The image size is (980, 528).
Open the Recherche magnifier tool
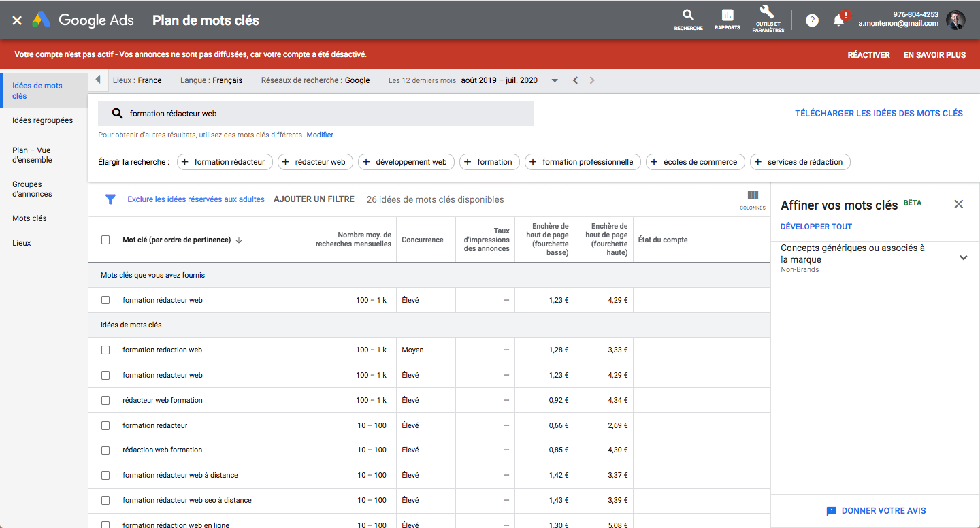point(688,20)
